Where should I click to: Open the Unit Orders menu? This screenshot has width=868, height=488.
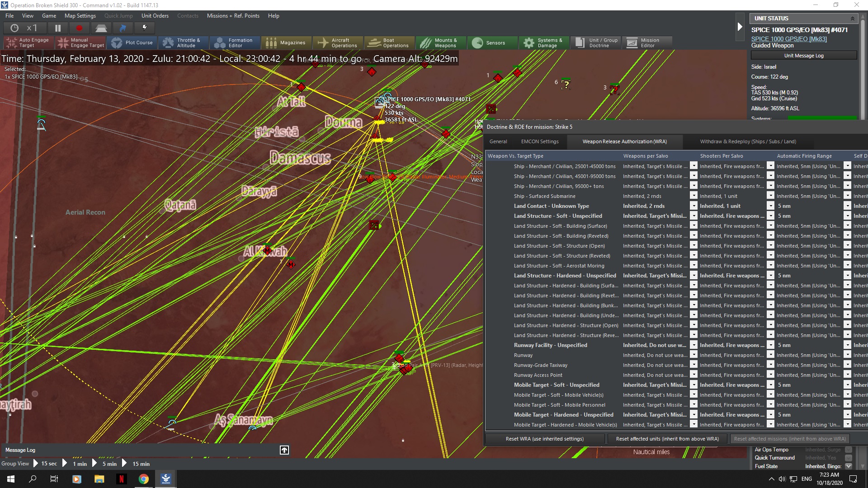click(155, 16)
